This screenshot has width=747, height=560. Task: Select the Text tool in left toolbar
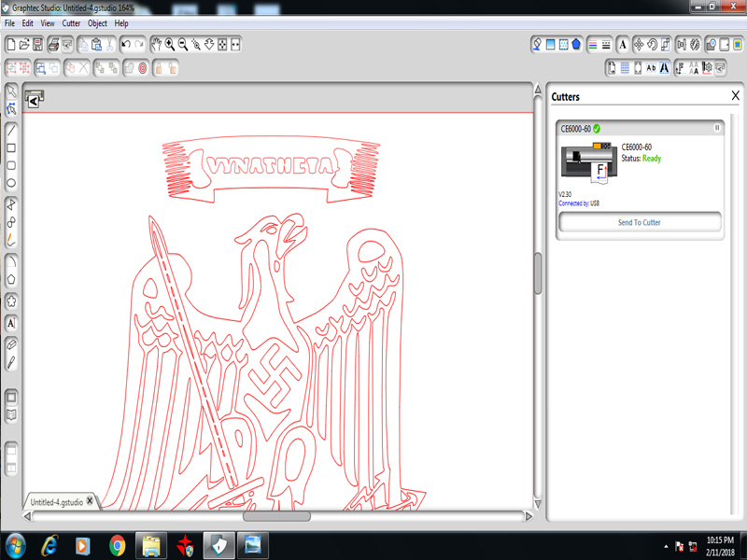tap(11, 323)
